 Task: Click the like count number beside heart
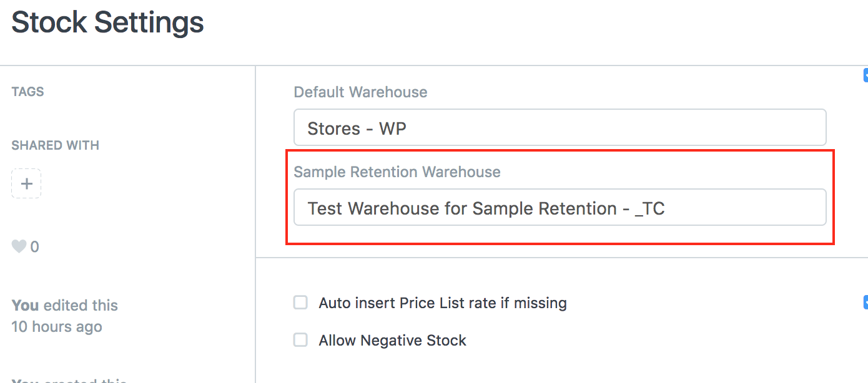tap(34, 247)
